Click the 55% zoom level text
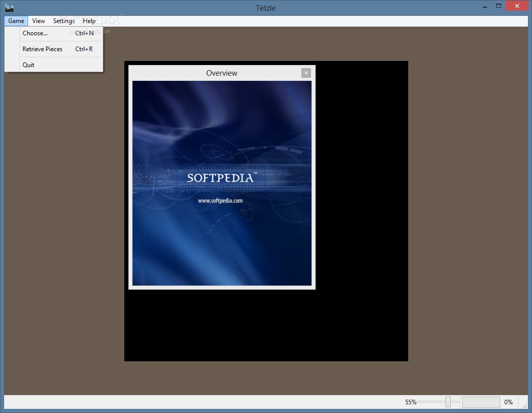The height and width of the screenshot is (413, 532). point(411,402)
